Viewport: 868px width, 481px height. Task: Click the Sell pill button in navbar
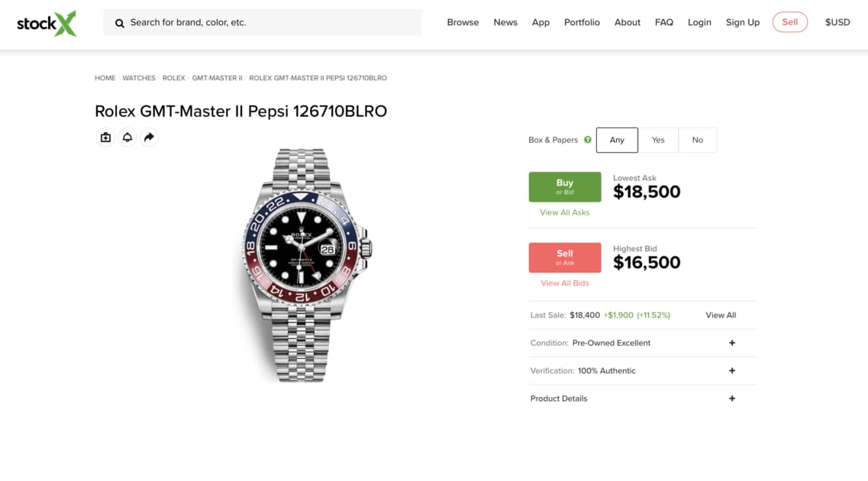789,22
